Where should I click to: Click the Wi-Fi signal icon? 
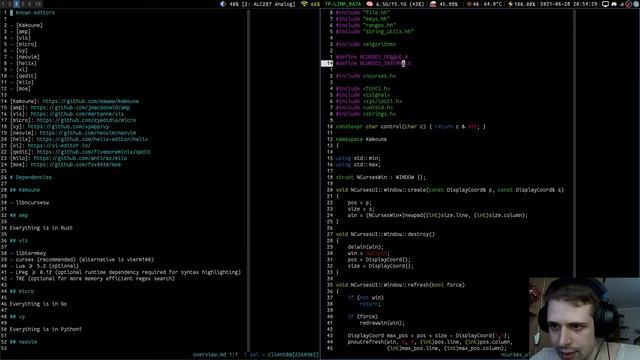[x=304, y=4]
